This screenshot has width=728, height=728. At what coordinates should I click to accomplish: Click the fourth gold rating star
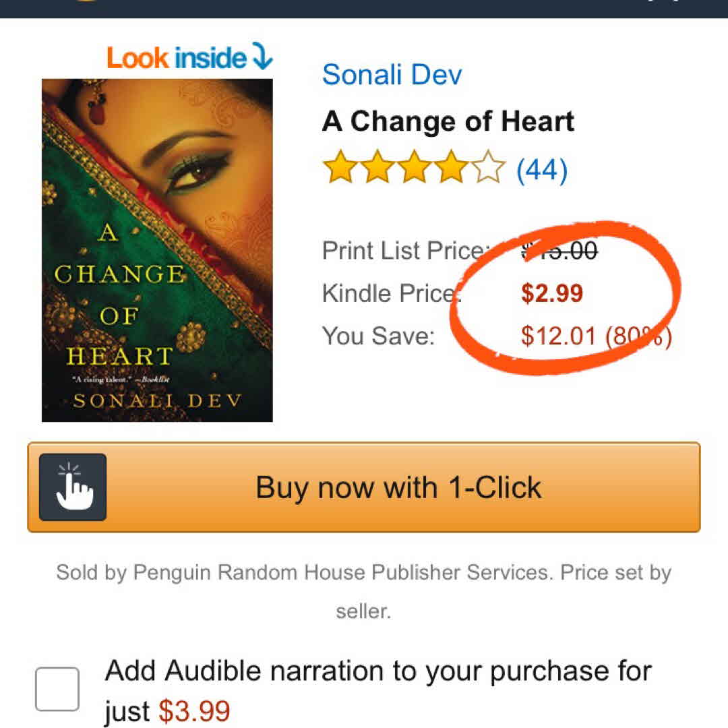(x=452, y=169)
